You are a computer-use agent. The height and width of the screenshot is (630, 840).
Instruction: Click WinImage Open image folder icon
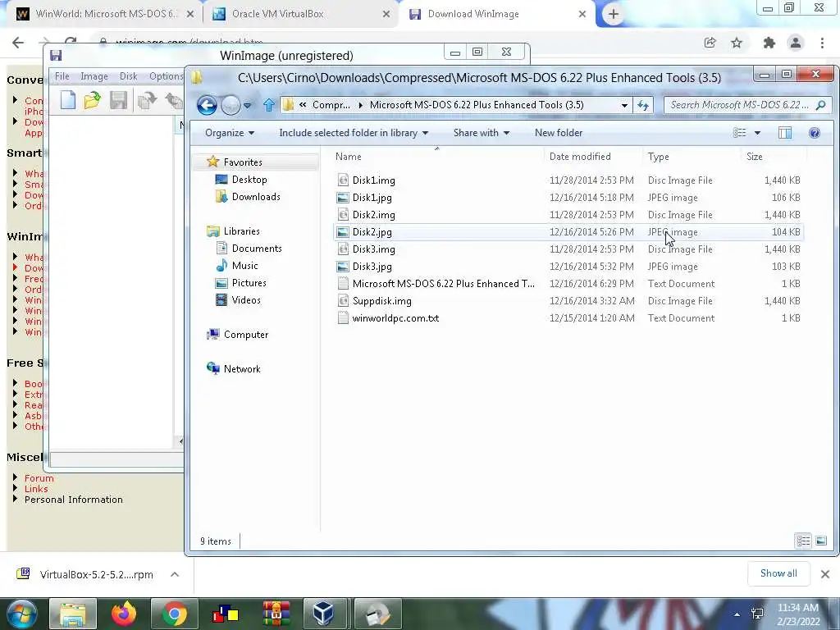click(93, 100)
